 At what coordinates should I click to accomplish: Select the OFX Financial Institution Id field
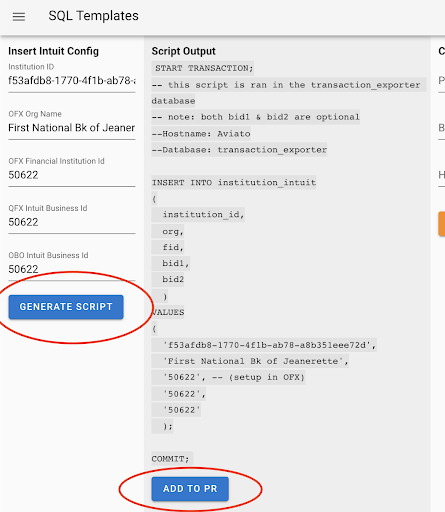(x=72, y=175)
